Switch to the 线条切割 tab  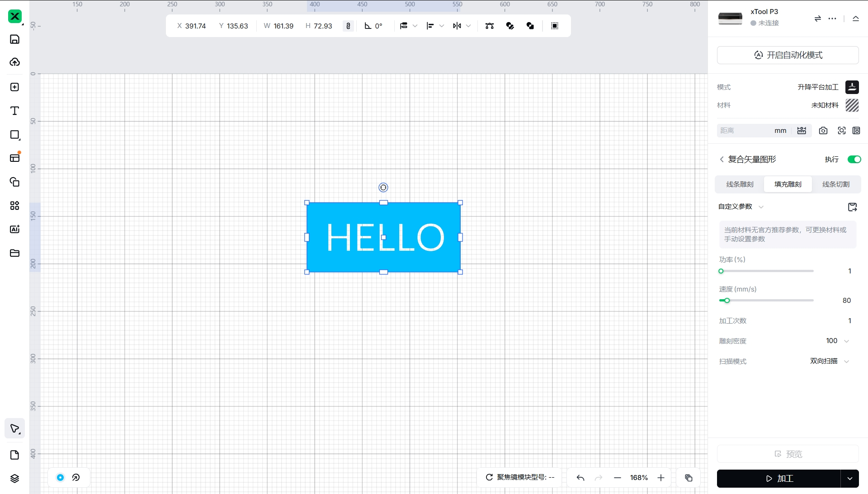point(835,184)
